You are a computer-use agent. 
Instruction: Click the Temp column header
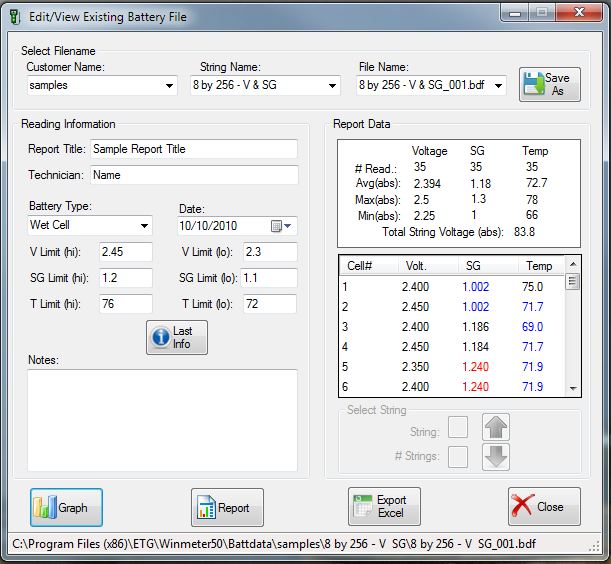(x=539, y=266)
